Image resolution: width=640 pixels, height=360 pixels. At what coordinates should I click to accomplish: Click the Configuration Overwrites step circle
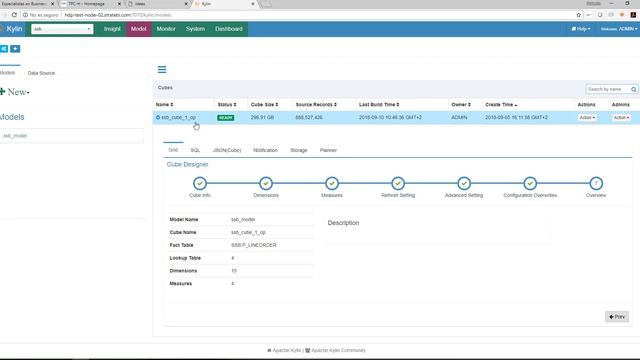[530, 183]
